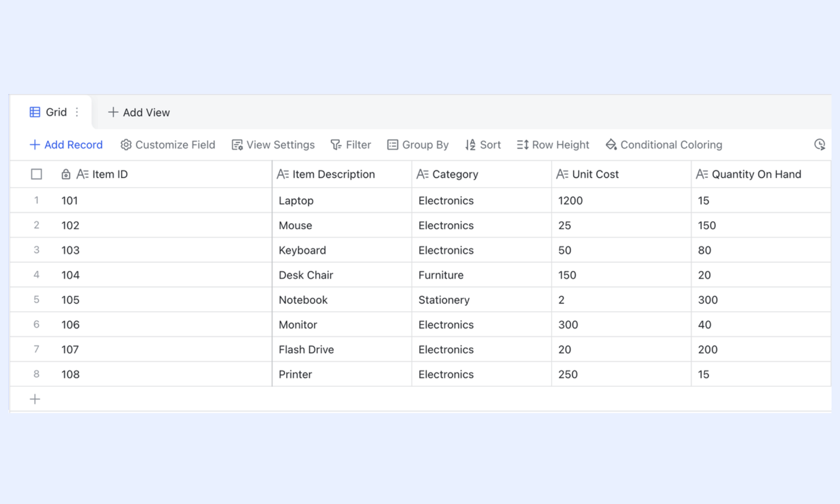Screen dimensions: 840x504
Task: Select the Keyboard description cell
Action: (x=342, y=250)
